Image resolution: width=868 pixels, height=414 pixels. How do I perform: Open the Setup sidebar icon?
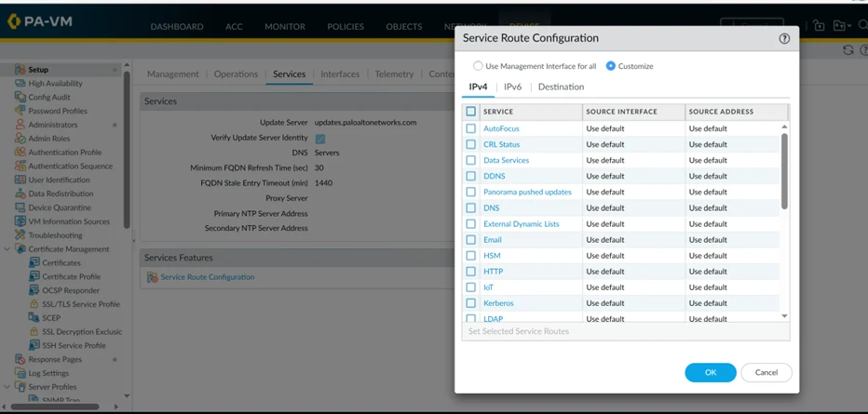(x=20, y=70)
